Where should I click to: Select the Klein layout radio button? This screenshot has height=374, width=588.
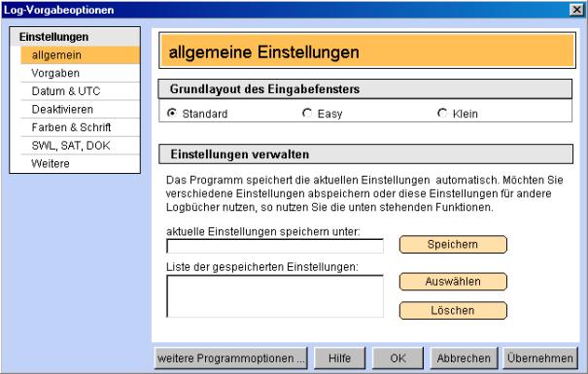[x=442, y=113]
